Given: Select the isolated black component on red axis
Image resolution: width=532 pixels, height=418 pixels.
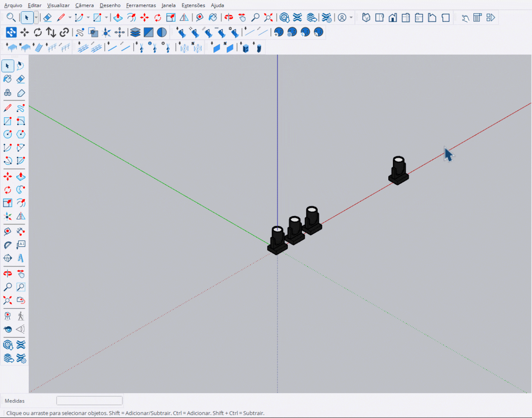Looking at the screenshot, I should pos(398,171).
